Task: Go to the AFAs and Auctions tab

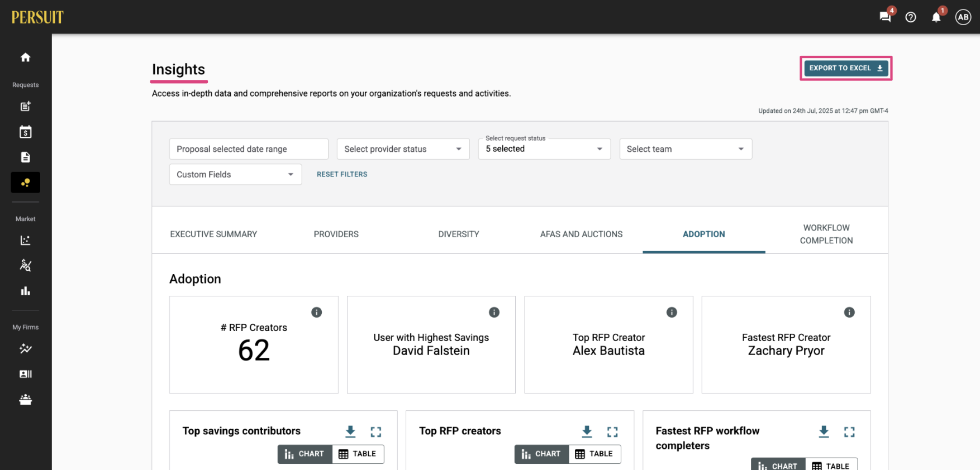Action: click(x=581, y=234)
